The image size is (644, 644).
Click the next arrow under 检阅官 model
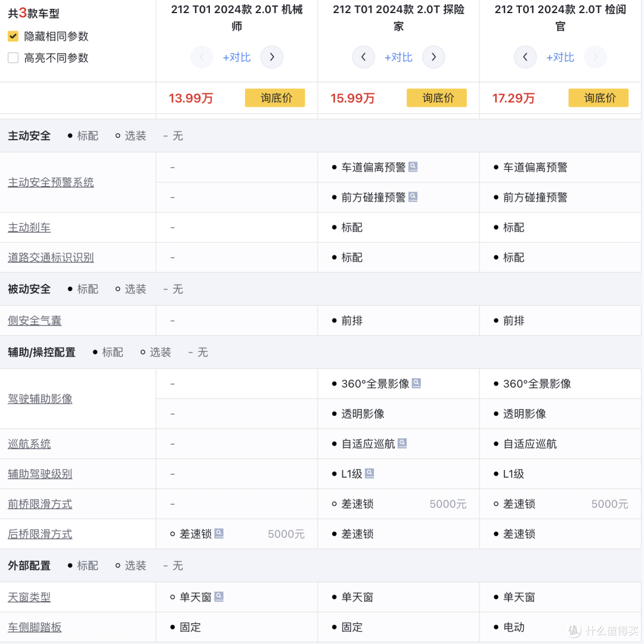tap(596, 57)
